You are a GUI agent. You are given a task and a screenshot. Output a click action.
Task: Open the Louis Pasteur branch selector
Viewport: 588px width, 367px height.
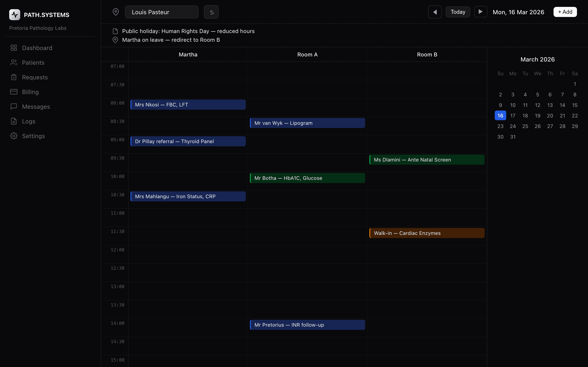click(x=161, y=12)
